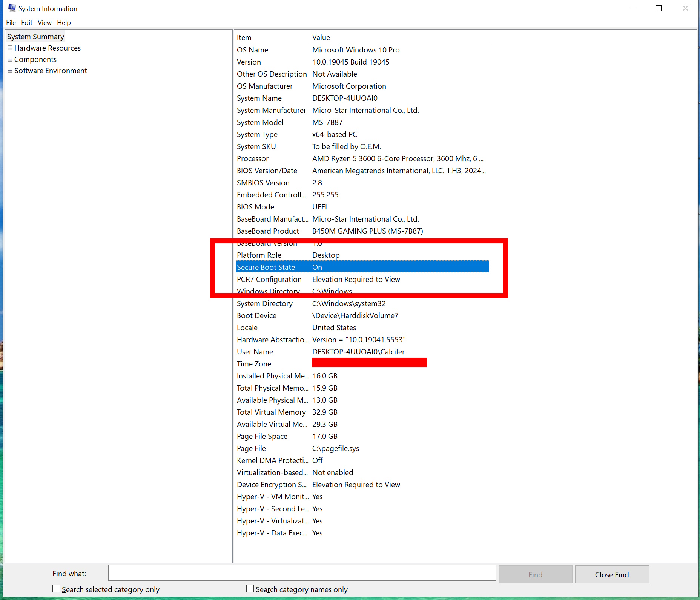Select the Platform Role row
The width and height of the screenshot is (700, 600).
click(362, 255)
